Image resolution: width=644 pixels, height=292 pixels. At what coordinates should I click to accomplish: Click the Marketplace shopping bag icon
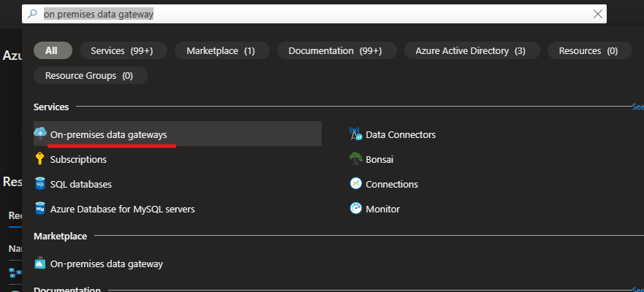pyautogui.click(x=40, y=264)
